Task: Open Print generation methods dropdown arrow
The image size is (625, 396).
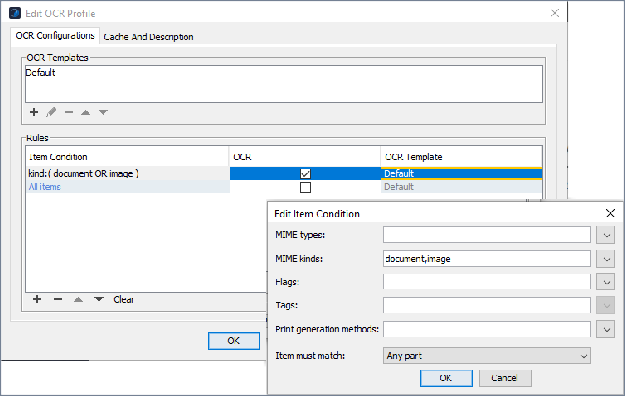Action: pyautogui.click(x=606, y=329)
